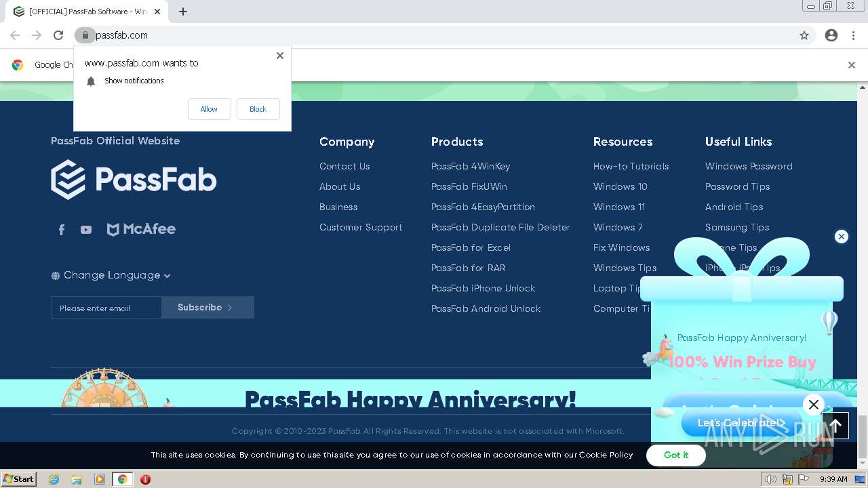The width and height of the screenshot is (868, 488).
Task: Click the browser forward arrow
Action: (x=37, y=35)
